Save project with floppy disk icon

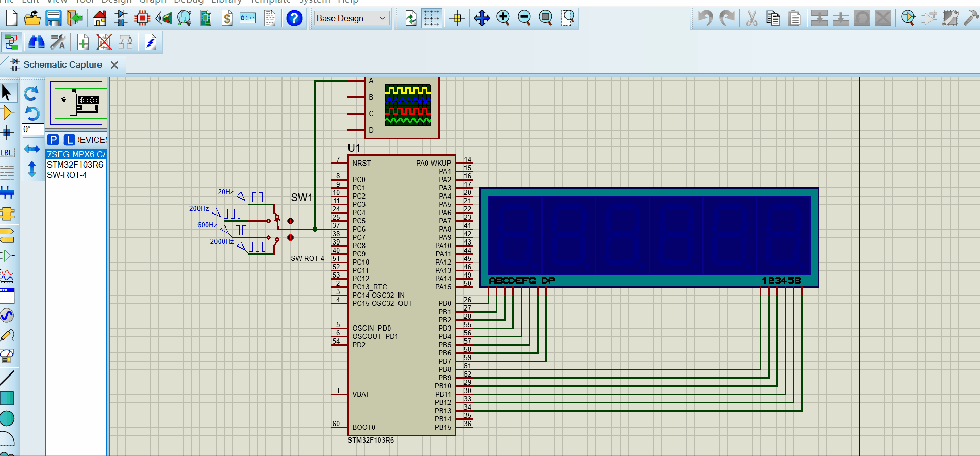(54, 18)
